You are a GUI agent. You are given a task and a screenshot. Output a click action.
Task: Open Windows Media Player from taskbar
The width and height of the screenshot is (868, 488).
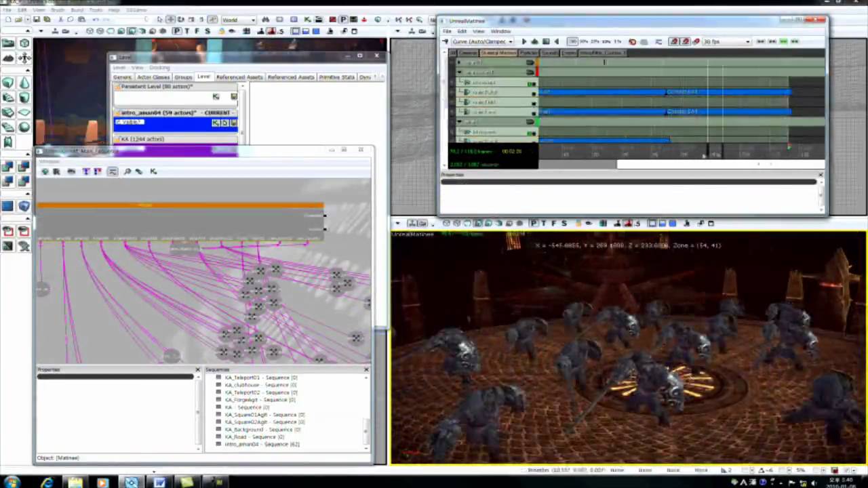tap(102, 483)
